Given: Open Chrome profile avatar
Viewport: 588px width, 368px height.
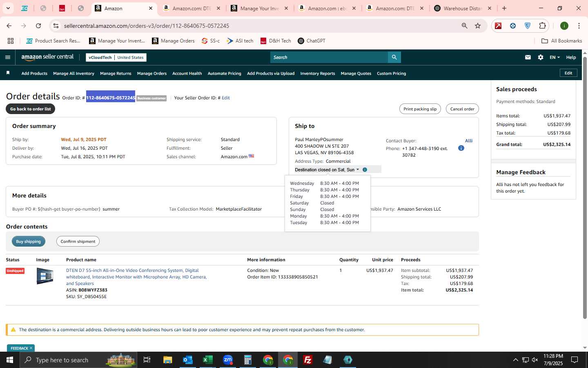Looking at the screenshot, I should [x=564, y=26].
